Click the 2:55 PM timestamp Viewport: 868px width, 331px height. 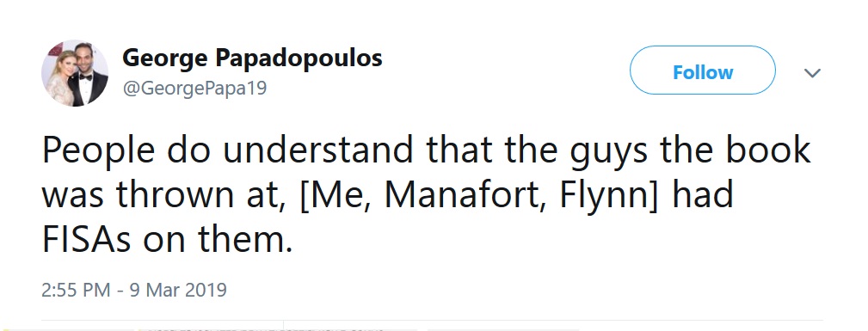(x=76, y=290)
